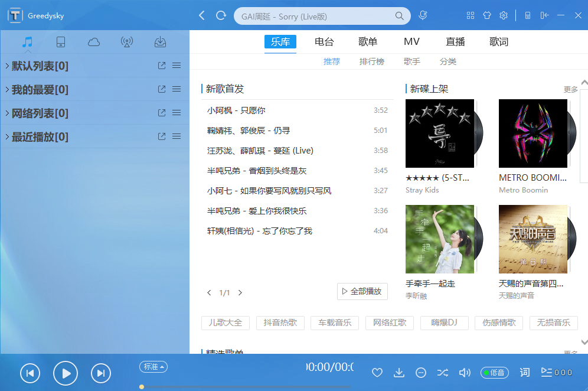Screen dimensions: 588x391
Task: Open the local music note tab
Action: (x=27, y=42)
